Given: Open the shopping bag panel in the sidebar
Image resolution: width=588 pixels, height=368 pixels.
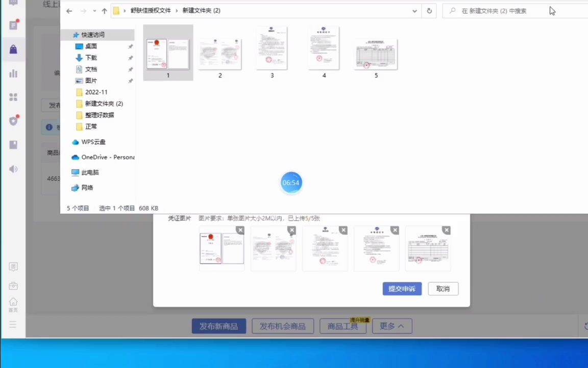Looking at the screenshot, I should 13,49.
